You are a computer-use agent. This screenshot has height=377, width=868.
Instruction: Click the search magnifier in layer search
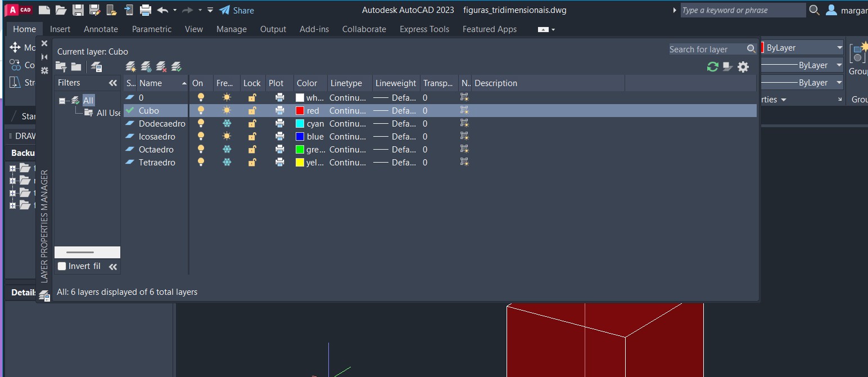pos(751,49)
